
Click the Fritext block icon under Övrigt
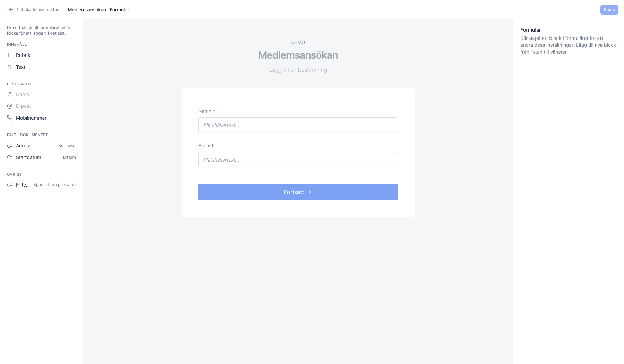point(10,185)
